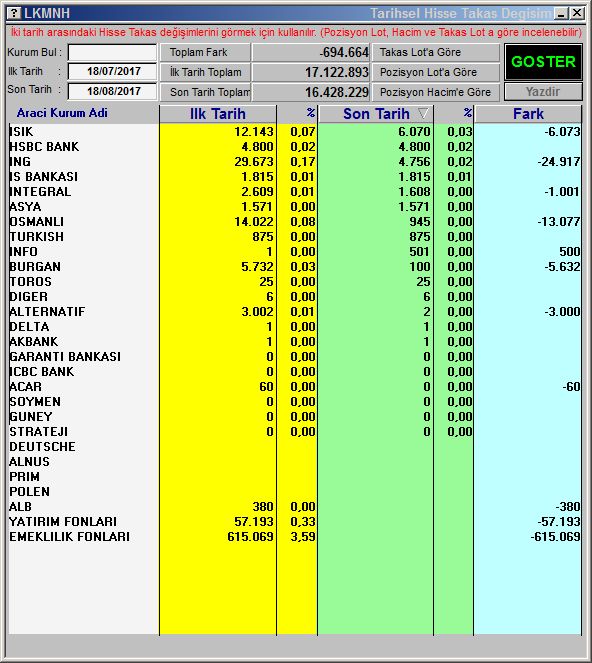Select Pozisyon Hacim'e Göre view
Image resolution: width=592 pixels, height=663 pixels.
436,92
